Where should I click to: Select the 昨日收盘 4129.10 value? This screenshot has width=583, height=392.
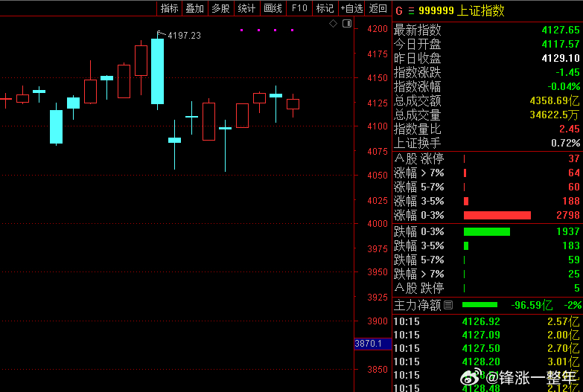561,58
